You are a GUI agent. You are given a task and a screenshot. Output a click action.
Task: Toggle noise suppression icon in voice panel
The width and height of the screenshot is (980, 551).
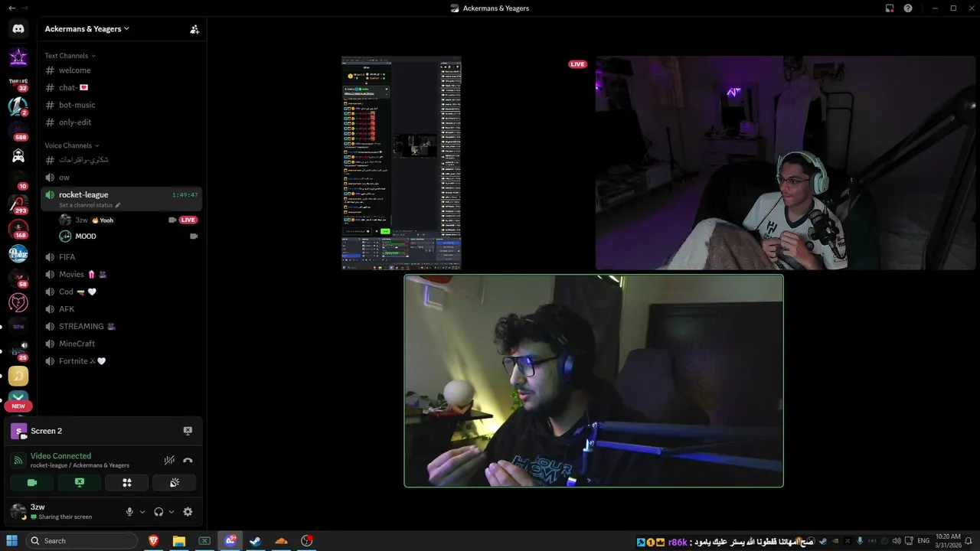(x=169, y=460)
